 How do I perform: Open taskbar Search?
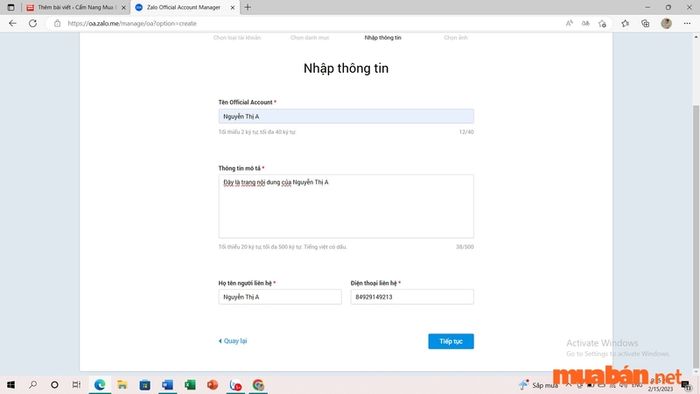pyautogui.click(x=33, y=385)
